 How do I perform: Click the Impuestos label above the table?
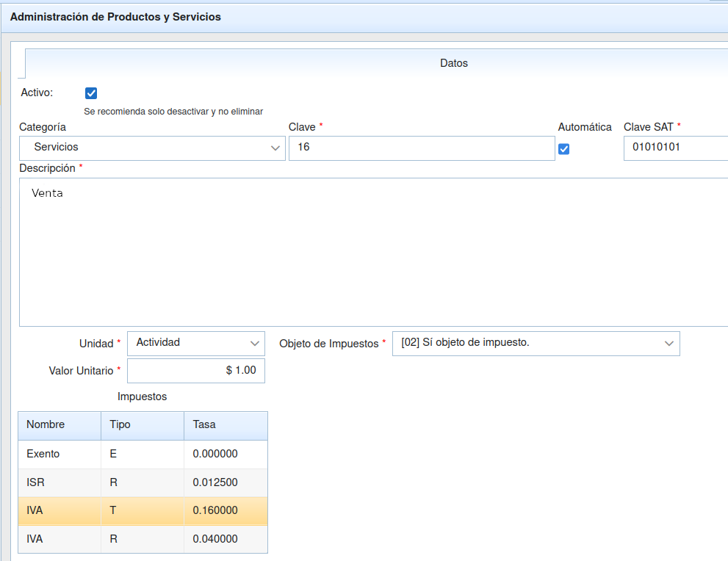(x=142, y=397)
